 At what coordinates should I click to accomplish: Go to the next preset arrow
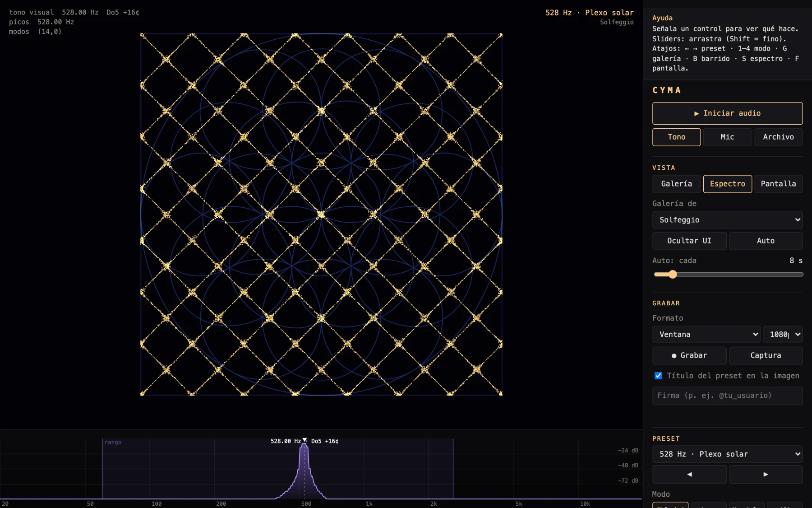pyautogui.click(x=766, y=475)
